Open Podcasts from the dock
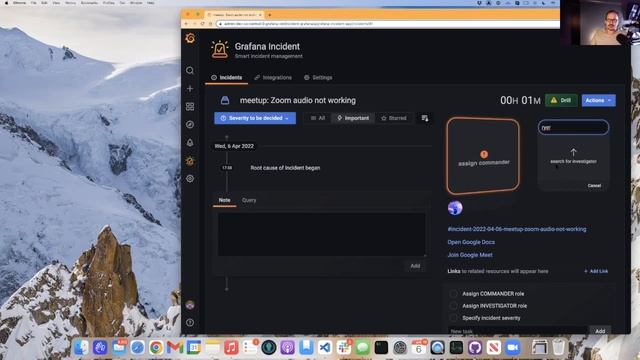 click(x=287, y=348)
